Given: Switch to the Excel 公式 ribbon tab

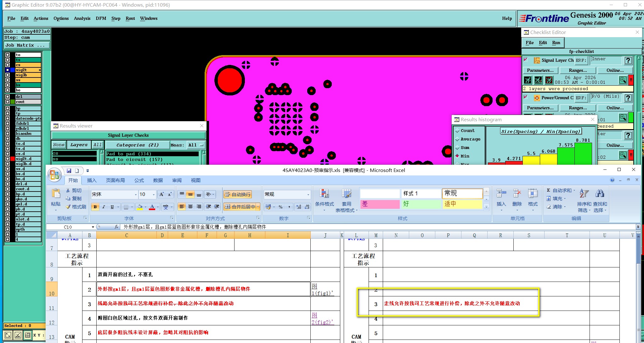Looking at the screenshot, I should point(139,180).
